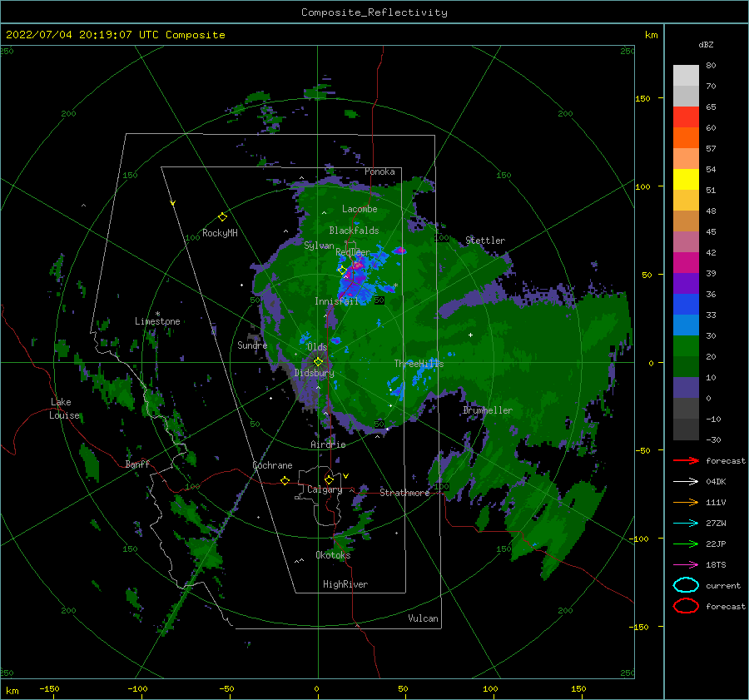The image size is (749, 700).
Task: Click the Sylvan label
Action: [x=319, y=246]
